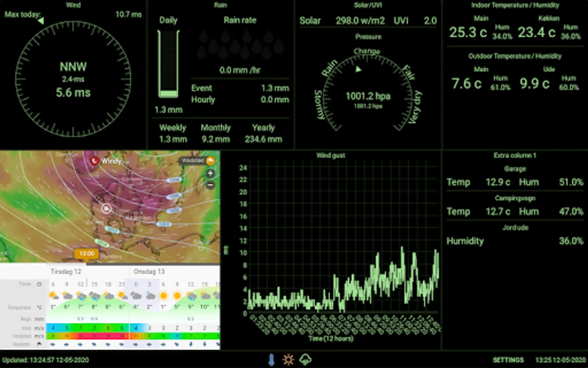
Task: Click the green rain cloud icon in the footer
Action: [x=305, y=359]
